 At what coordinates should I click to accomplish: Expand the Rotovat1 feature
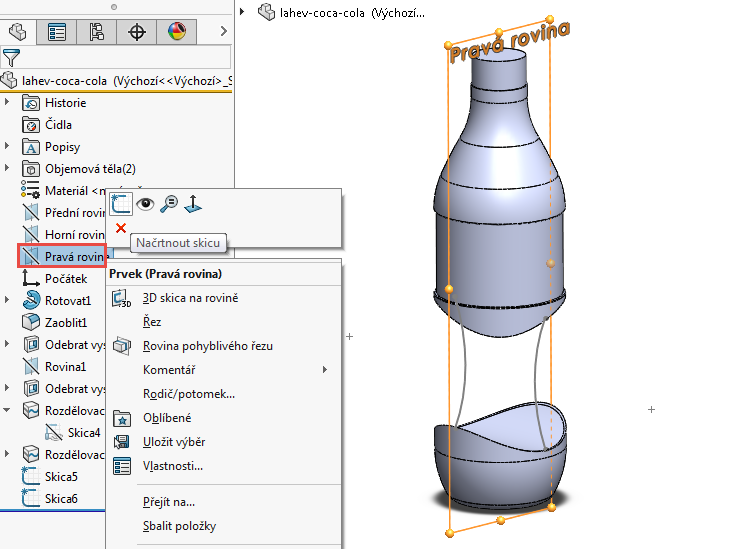click(x=7, y=300)
